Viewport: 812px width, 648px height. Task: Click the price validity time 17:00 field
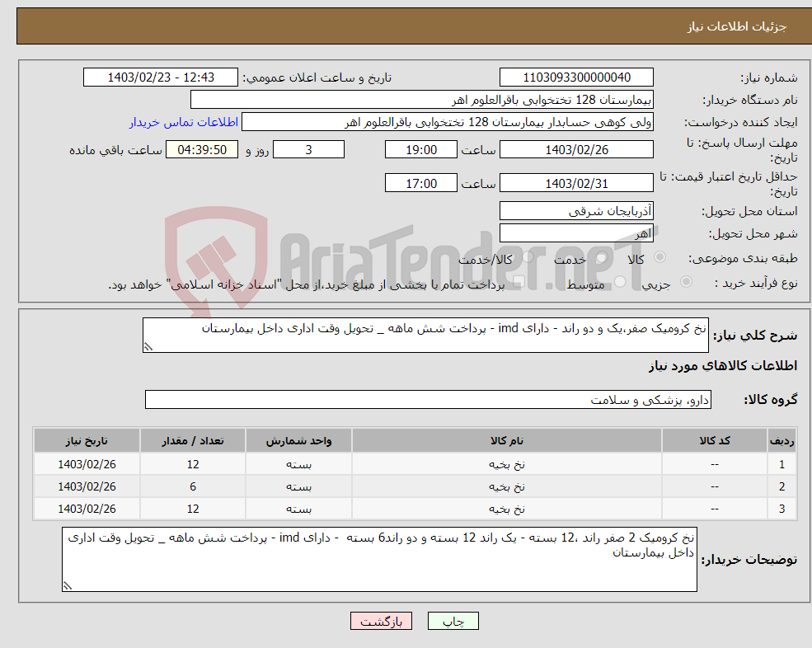click(x=421, y=183)
